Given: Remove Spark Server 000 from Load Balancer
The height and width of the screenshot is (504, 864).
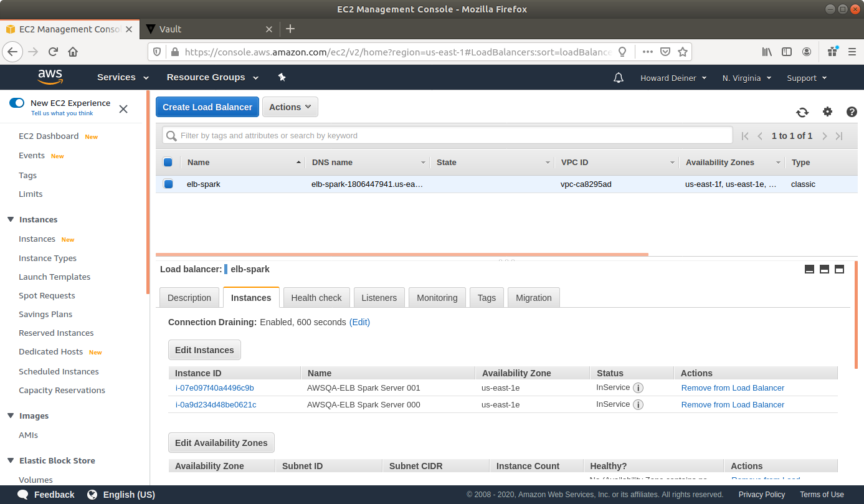Looking at the screenshot, I should (733, 404).
